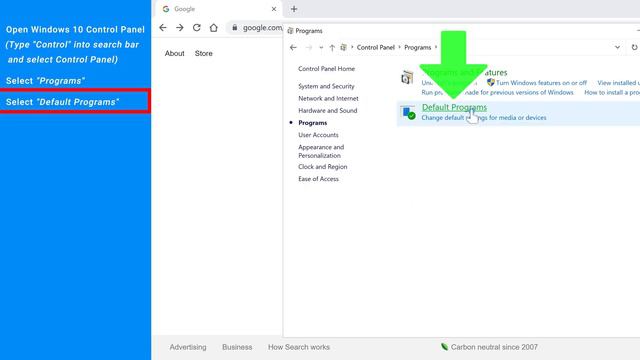Open Network and Internet category
Screen dimensions: 640x360
coord(328,98)
